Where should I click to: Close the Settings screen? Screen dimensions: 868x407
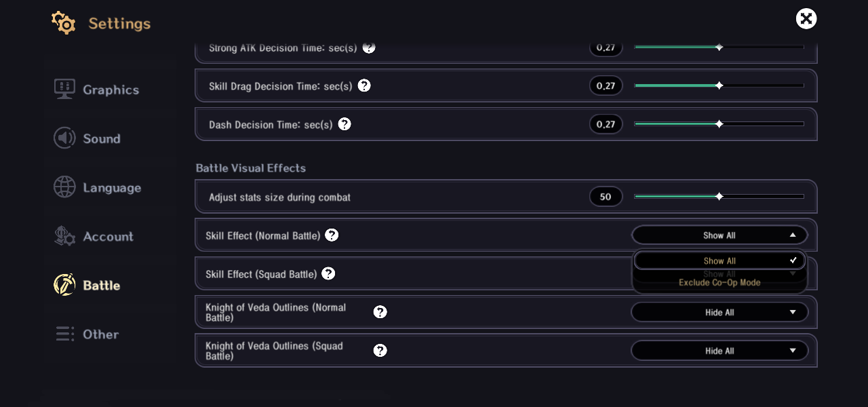806,18
